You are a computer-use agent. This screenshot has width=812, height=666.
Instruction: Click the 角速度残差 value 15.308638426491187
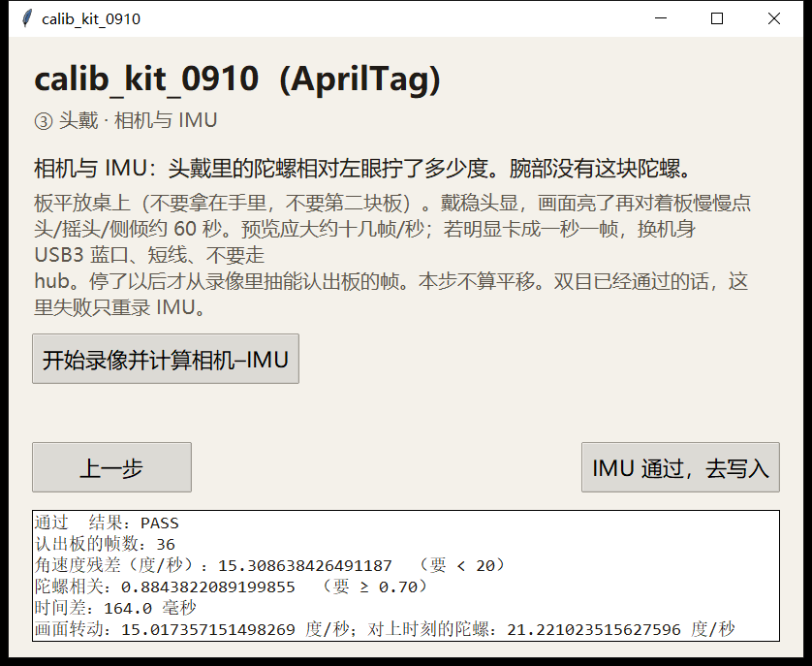click(x=305, y=565)
